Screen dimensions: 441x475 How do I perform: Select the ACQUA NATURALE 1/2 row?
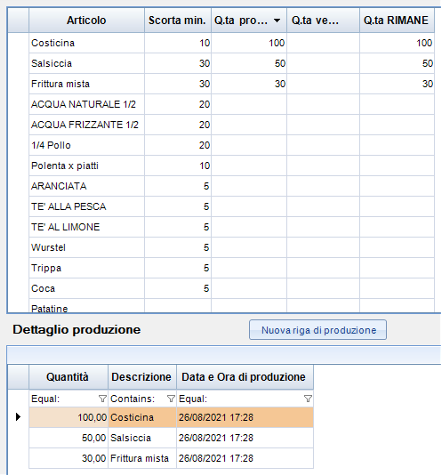231,104
